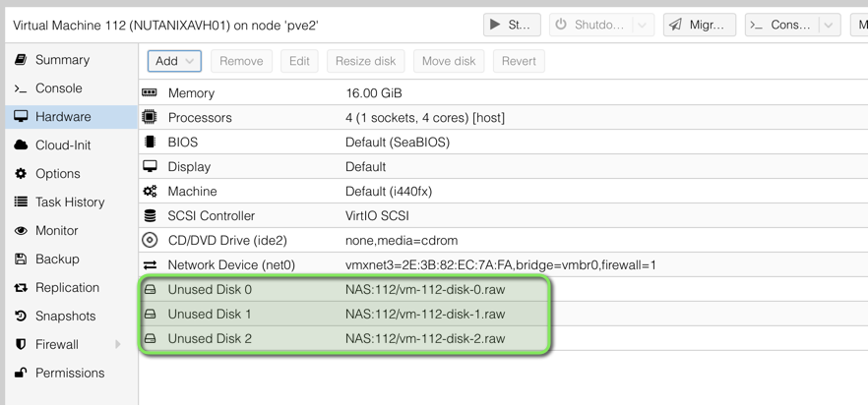Click the Migrate button

pos(700,25)
